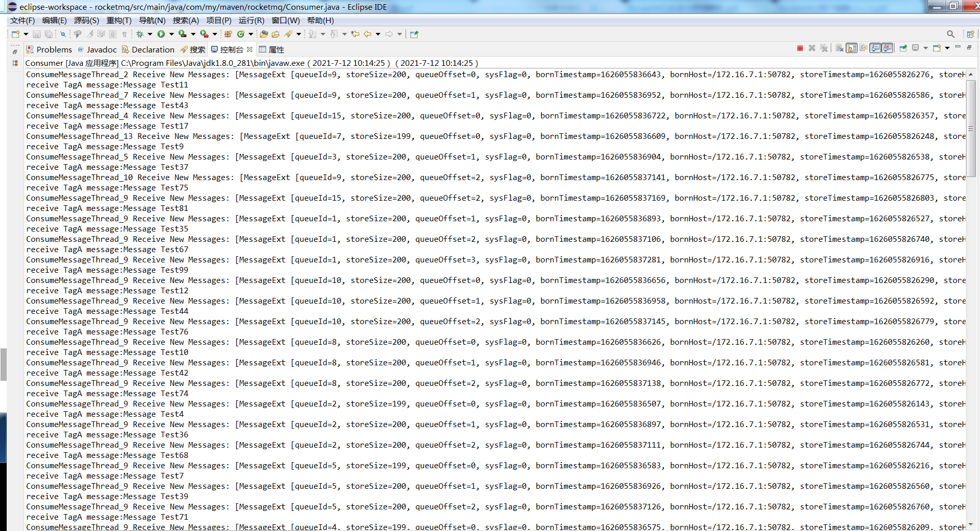Open the Debug dropdown arrow

coord(150,34)
